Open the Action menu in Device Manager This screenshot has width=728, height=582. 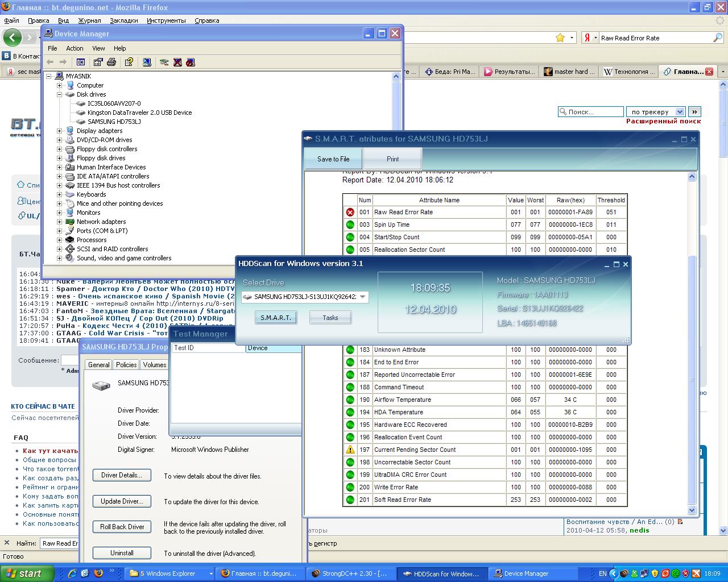(75, 48)
